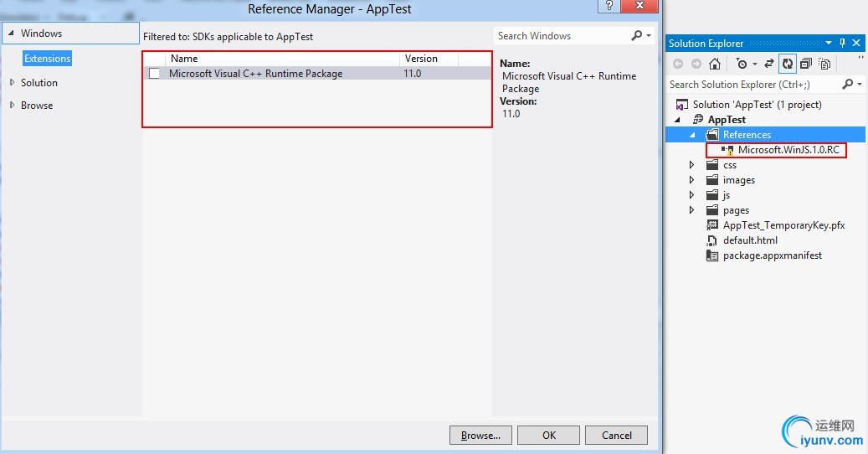The height and width of the screenshot is (454, 868).
Task: Click Sync with Active Document icon
Action: click(x=769, y=64)
